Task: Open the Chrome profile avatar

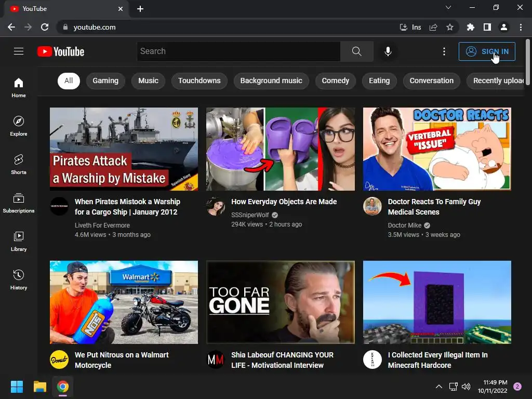Action: pos(504,27)
